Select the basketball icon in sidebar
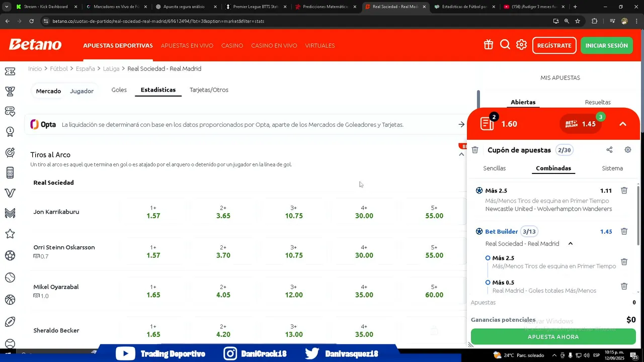 click(10, 300)
